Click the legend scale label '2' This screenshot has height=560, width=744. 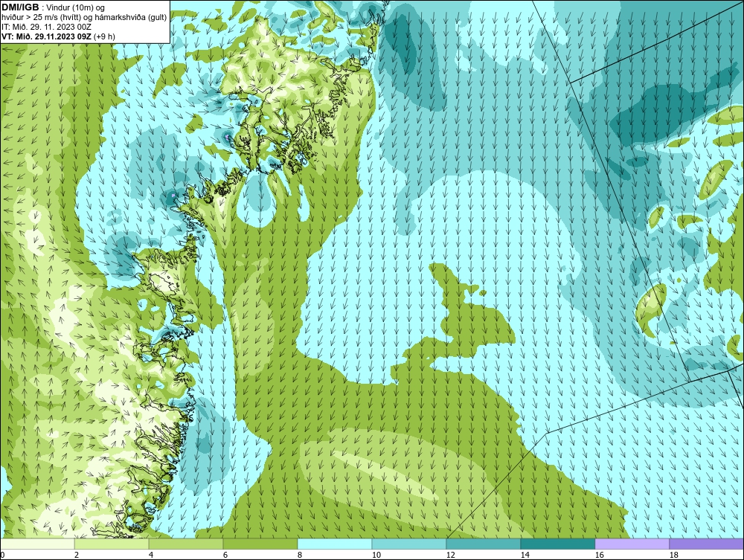tap(77, 555)
